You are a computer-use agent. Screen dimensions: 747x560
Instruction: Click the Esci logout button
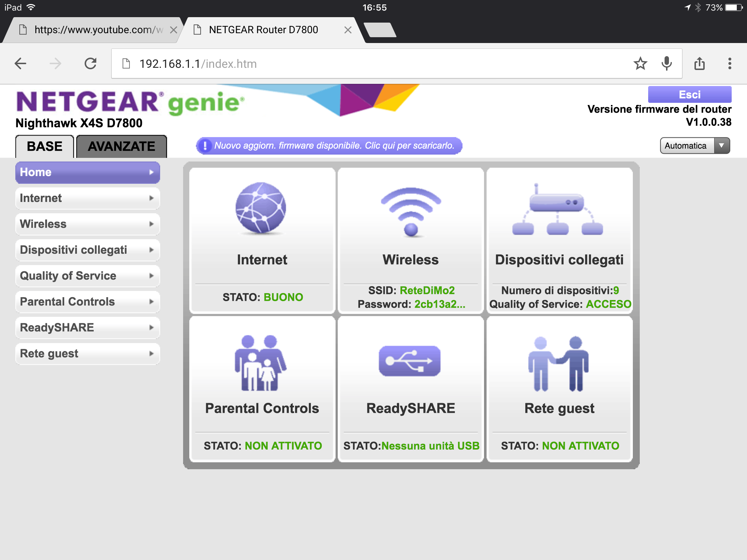(690, 94)
